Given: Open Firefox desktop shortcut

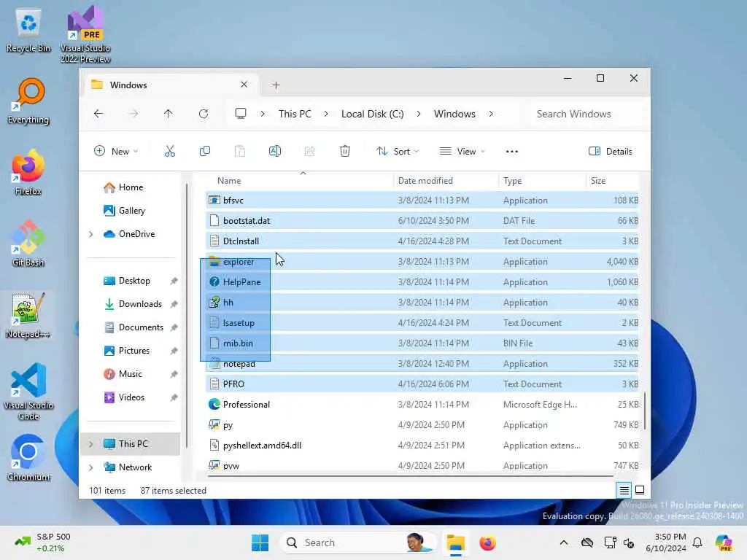Looking at the screenshot, I should click(28, 173).
